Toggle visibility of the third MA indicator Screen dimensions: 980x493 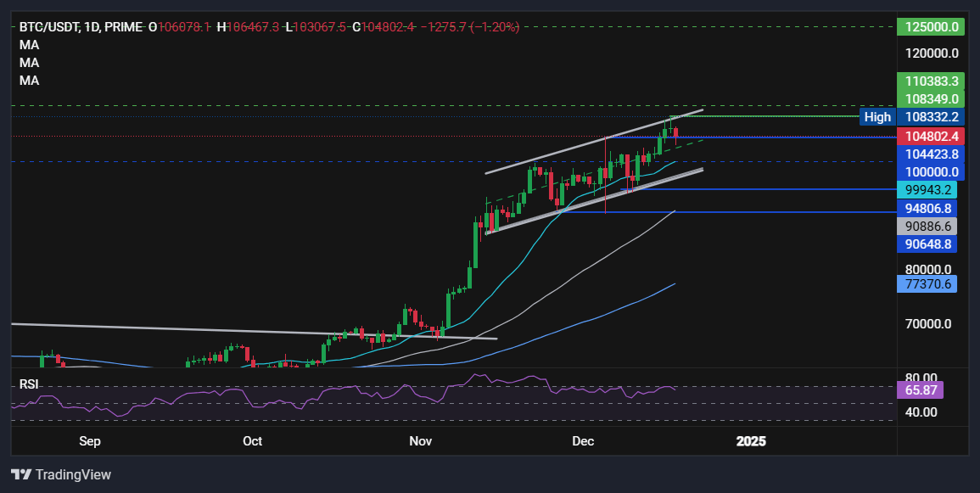click(x=29, y=81)
